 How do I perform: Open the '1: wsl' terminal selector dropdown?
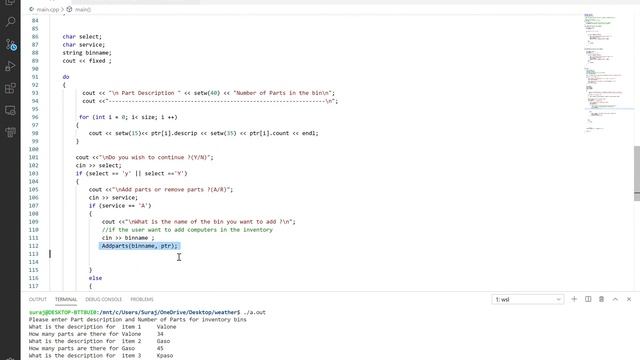tap(527, 300)
